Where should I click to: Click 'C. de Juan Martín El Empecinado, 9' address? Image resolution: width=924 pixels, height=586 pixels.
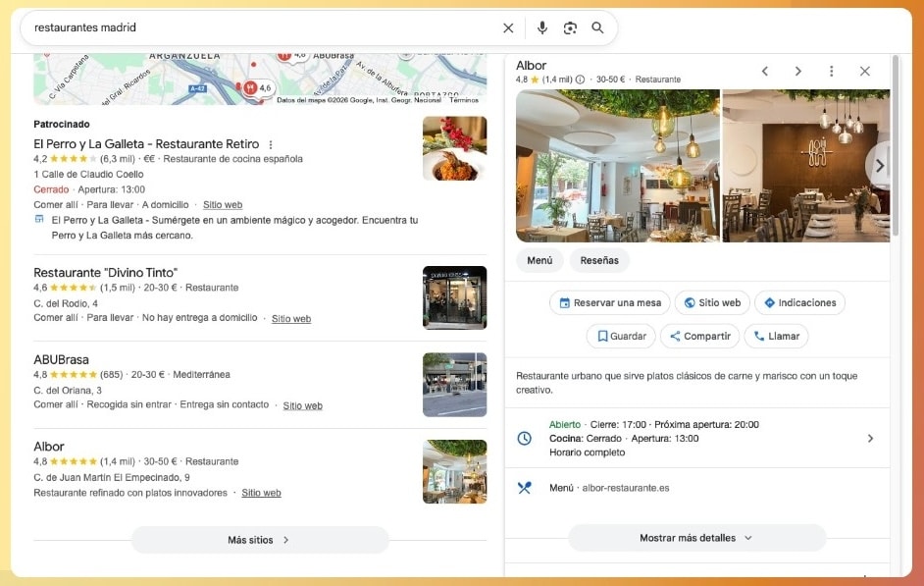coord(112,477)
